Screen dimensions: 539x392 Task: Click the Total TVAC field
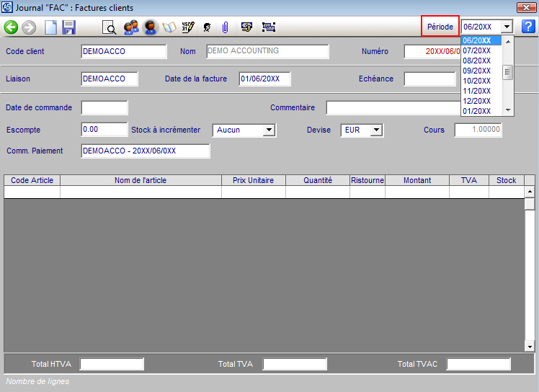click(x=478, y=364)
